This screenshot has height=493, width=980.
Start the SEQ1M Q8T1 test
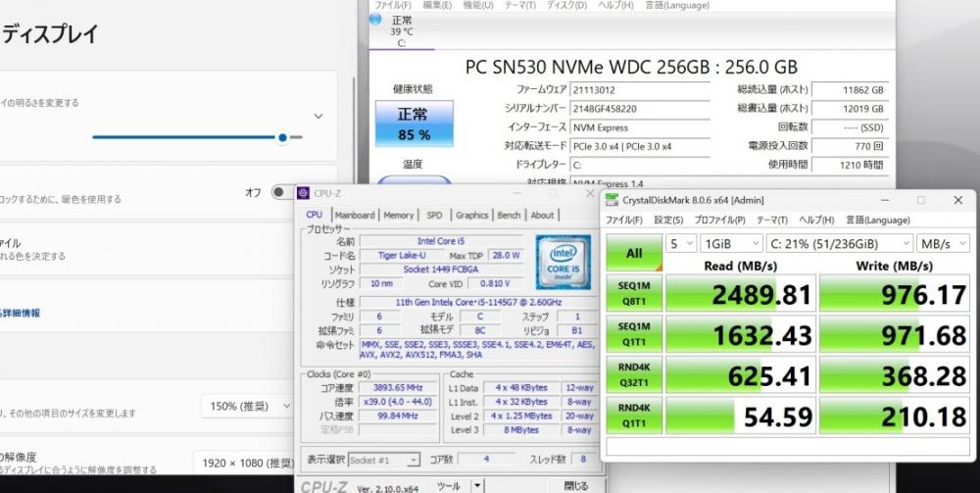(x=634, y=294)
